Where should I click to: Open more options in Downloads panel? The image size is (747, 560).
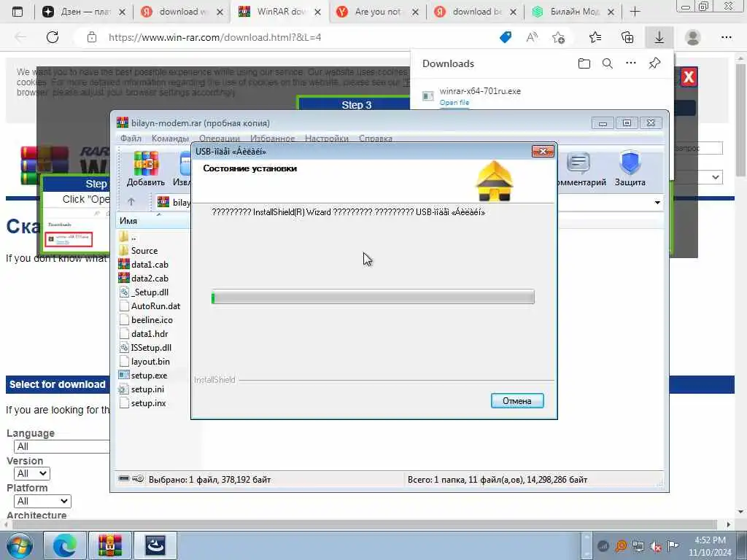[631, 63]
